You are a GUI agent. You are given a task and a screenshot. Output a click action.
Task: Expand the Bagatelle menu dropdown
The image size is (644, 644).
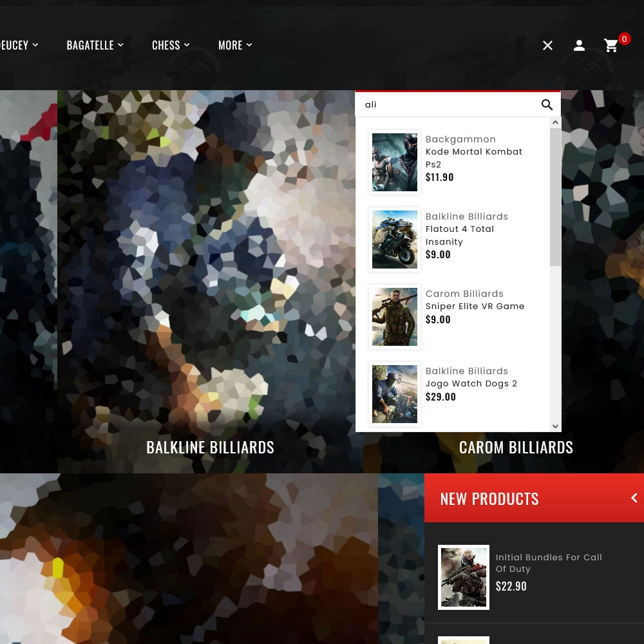click(x=95, y=45)
